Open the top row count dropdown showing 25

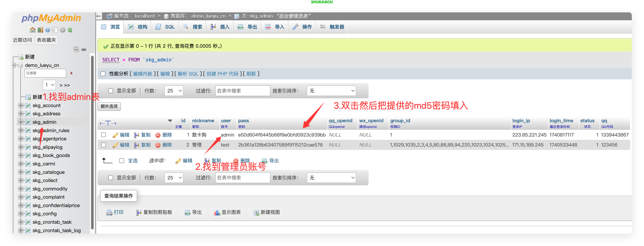[174, 91]
